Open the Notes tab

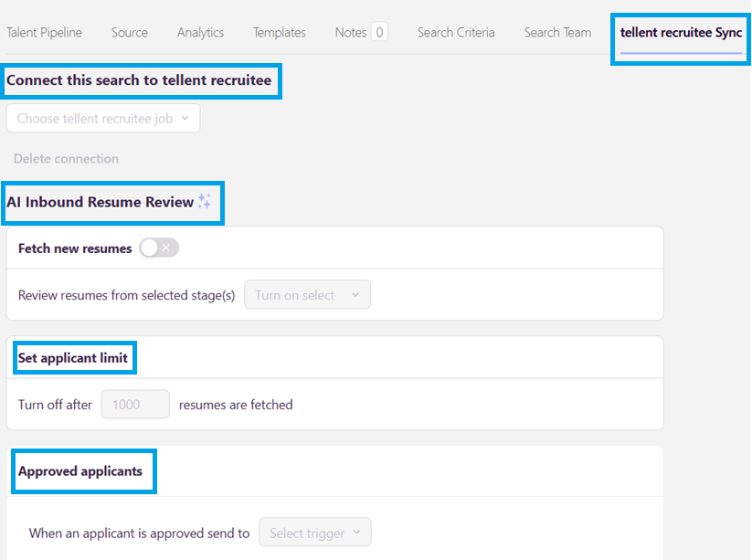pyautogui.click(x=351, y=33)
